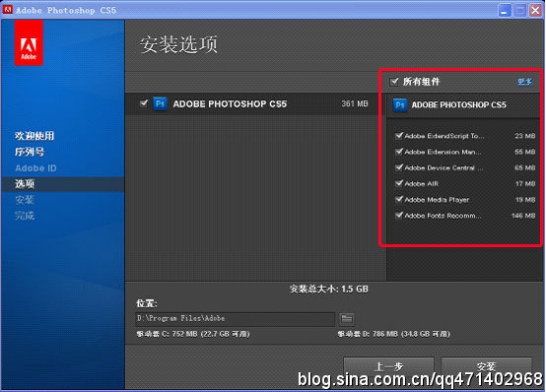Click drive C: 752 MB space text
The width and height of the screenshot is (546, 392).
[193, 334]
